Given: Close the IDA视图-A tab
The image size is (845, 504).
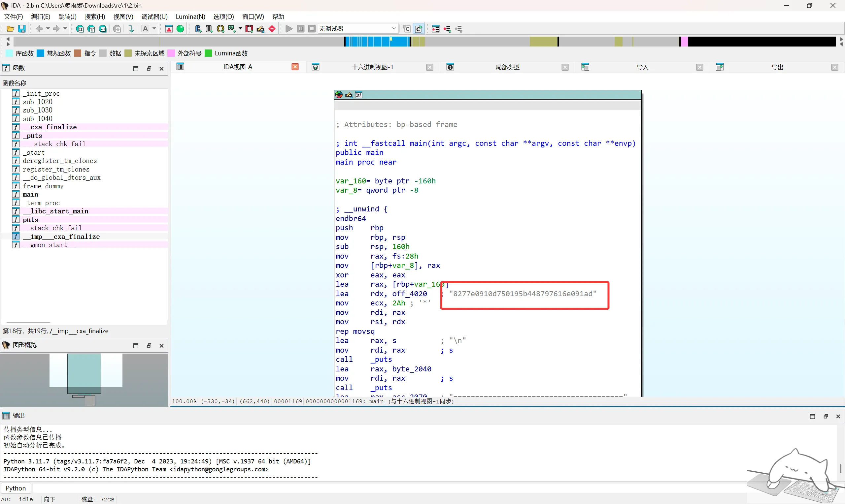Looking at the screenshot, I should coord(295,67).
